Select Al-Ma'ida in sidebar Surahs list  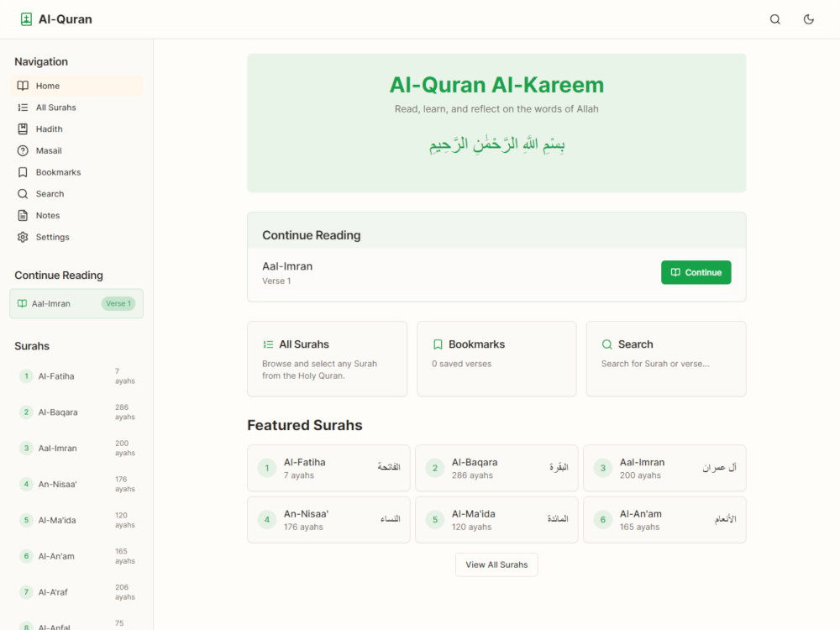tap(76, 520)
